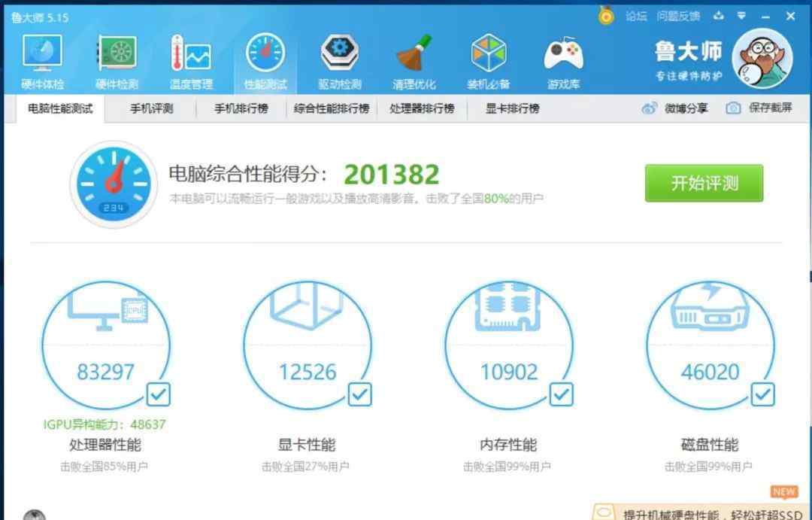The height and width of the screenshot is (520, 812).
Task: Click the disk drive icon in fourth circle
Action: point(710,307)
